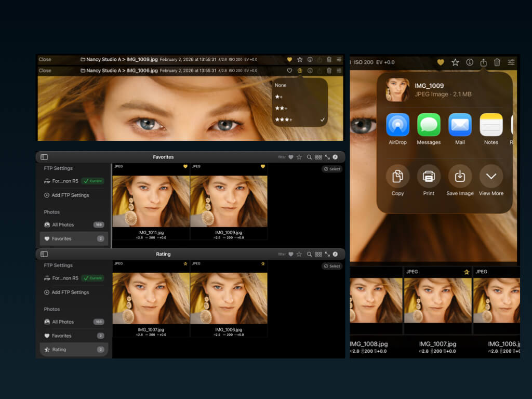This screenshot has height=399, width=532.
Task: Select None in the rating menu
Action: 281,85
